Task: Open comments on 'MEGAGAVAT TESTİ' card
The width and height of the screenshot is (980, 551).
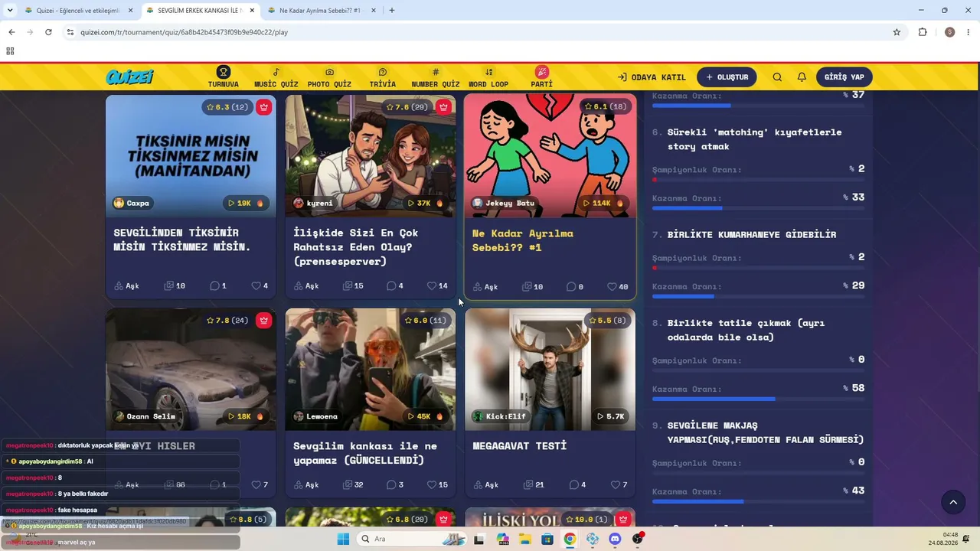Action: coord(577,484)
